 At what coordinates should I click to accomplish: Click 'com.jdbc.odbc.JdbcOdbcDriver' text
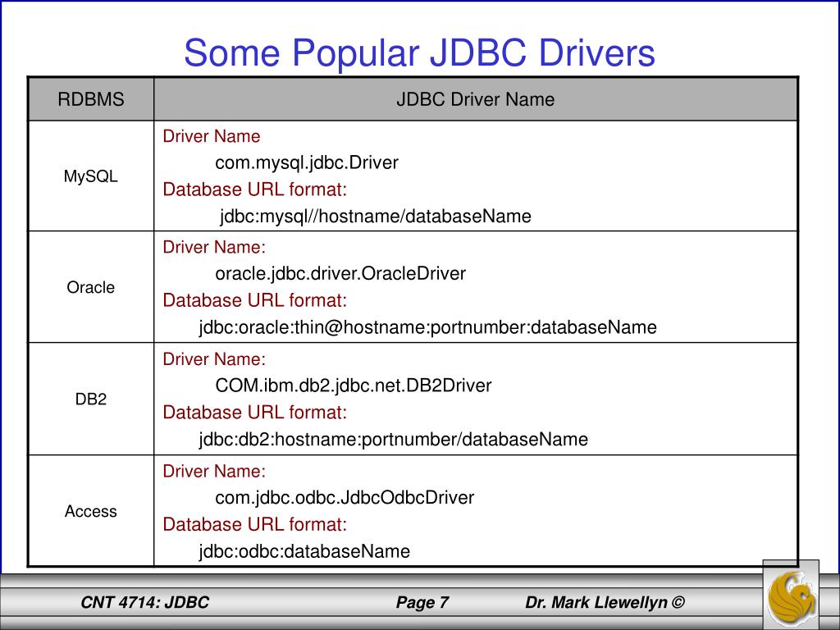coord(345,498)
